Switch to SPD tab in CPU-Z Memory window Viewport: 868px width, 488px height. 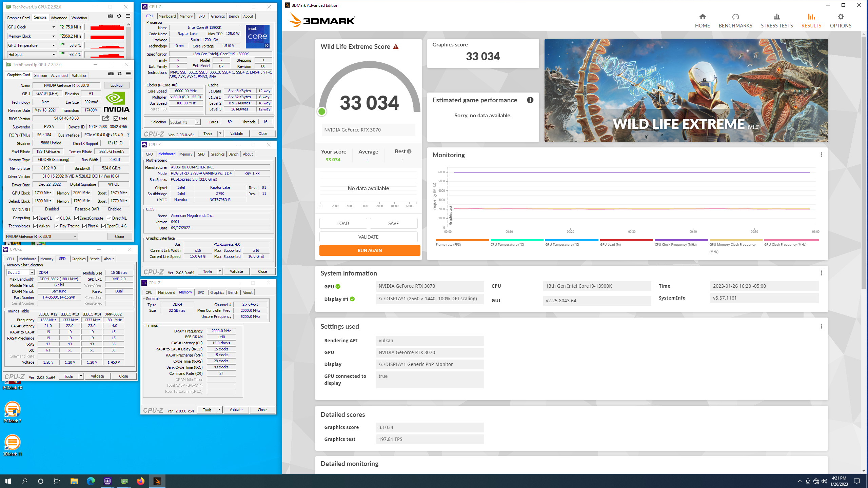(201, 292)
